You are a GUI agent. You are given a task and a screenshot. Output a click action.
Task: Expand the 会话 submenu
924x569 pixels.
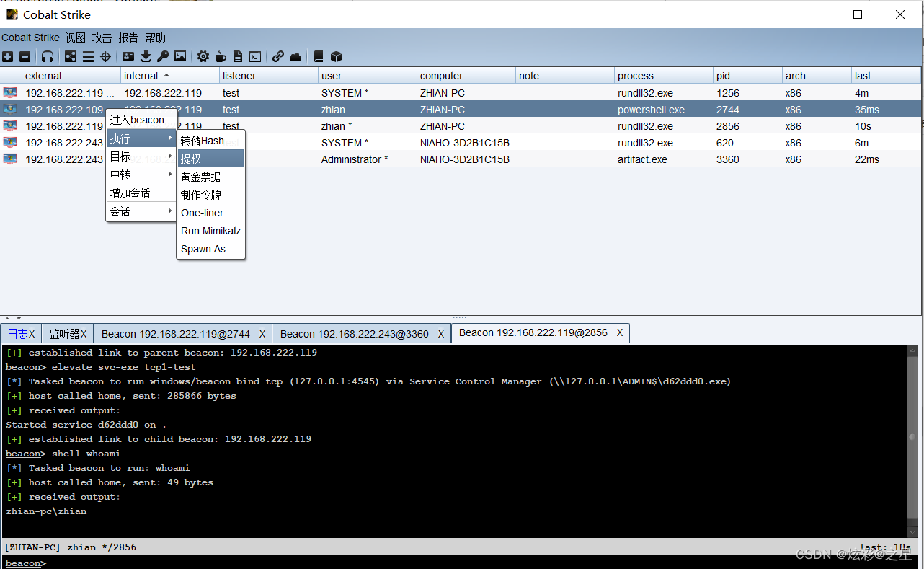click(x=141, y=211)
